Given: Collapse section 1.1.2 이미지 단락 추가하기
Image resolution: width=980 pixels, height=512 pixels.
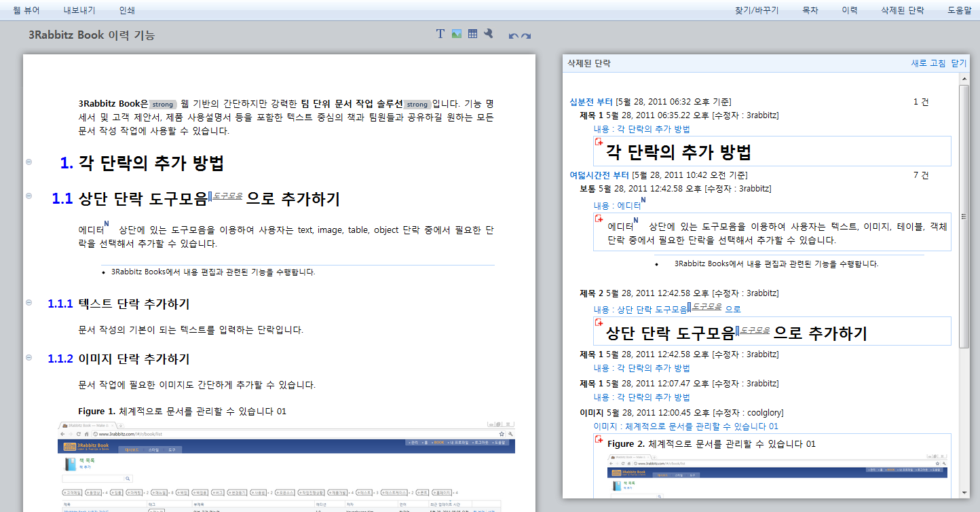Looking at the screenshot, I should tap(29, 358).
